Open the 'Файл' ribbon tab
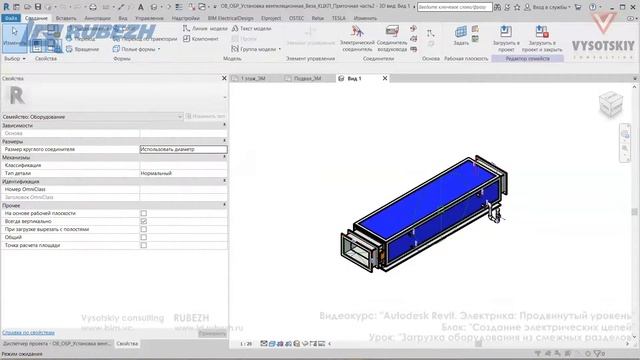The width and height of the screenshot is (640, 360). 11,18
